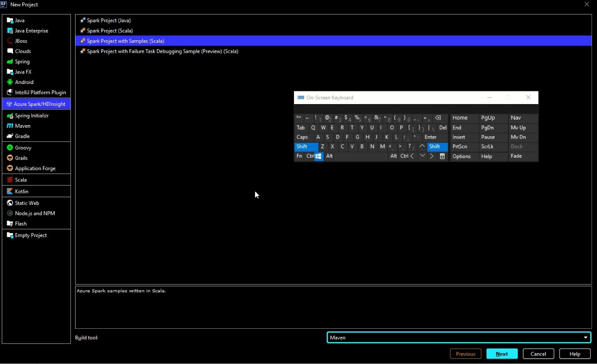597x364 pixels.
Task: Click the Android robot icon
Action: click(10, 82)
